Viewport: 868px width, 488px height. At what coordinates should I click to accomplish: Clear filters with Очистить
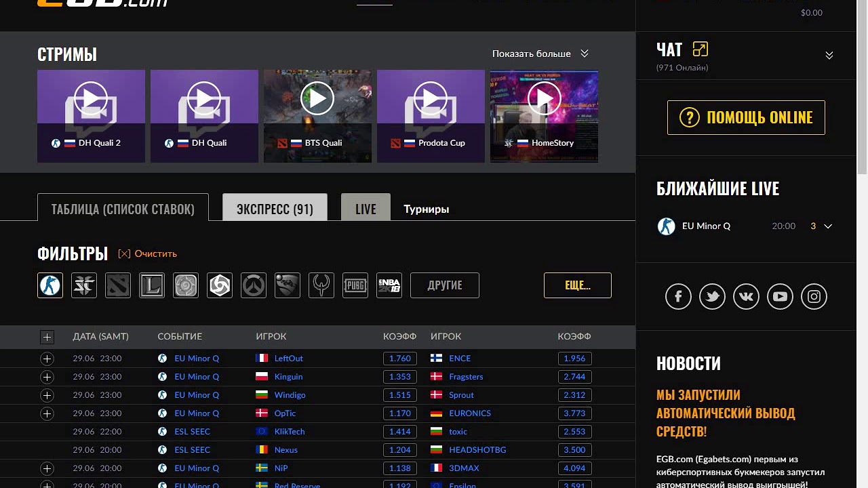tap(148, 253)
